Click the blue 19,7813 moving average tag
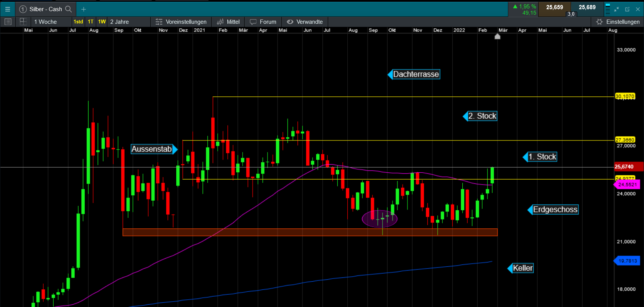 click(x=627, y=261)
